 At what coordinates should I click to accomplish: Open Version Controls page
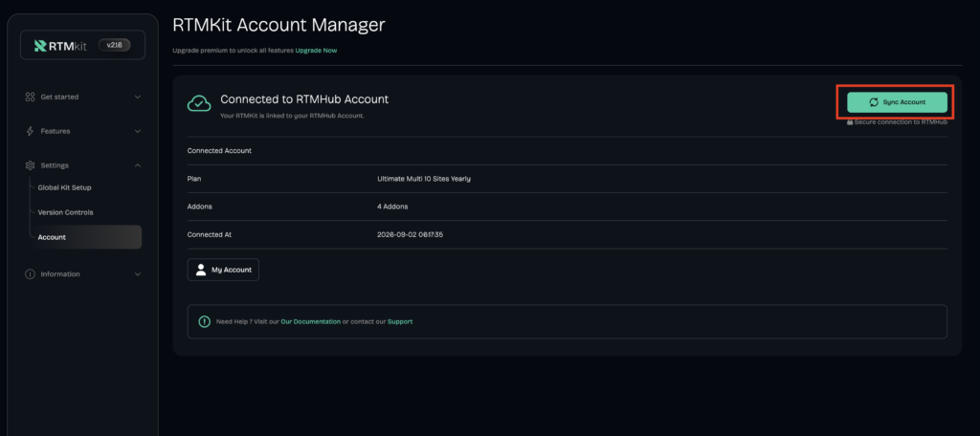[x=65, y=212]
